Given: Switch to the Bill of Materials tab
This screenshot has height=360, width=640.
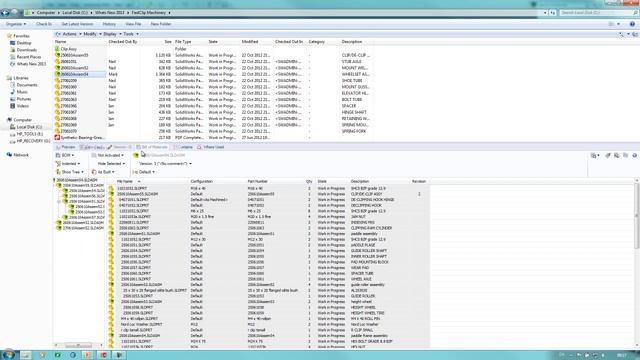Looking at the screenshot, I should point(152,147).
